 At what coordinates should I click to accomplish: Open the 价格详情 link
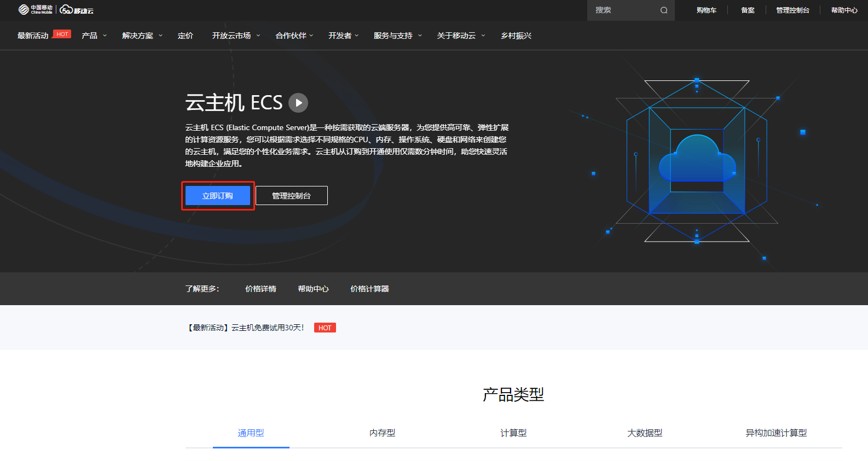(x=261, y=289)
